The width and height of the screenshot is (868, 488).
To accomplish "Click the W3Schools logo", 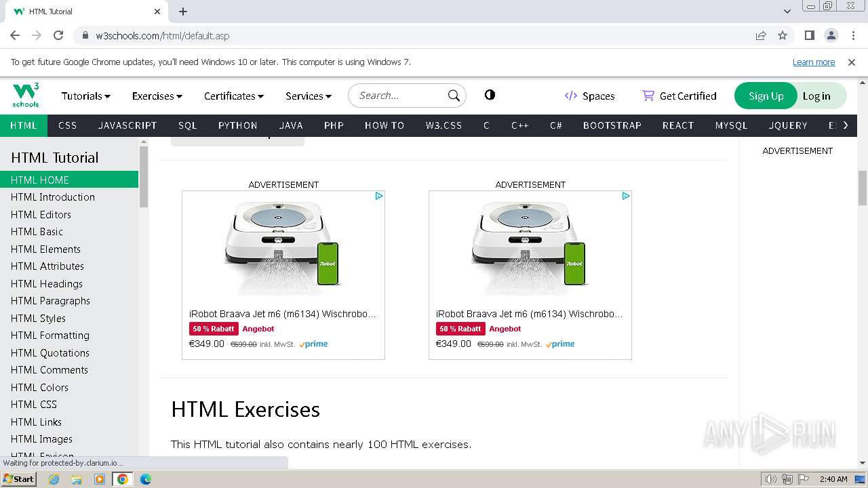I will (26, 96).
